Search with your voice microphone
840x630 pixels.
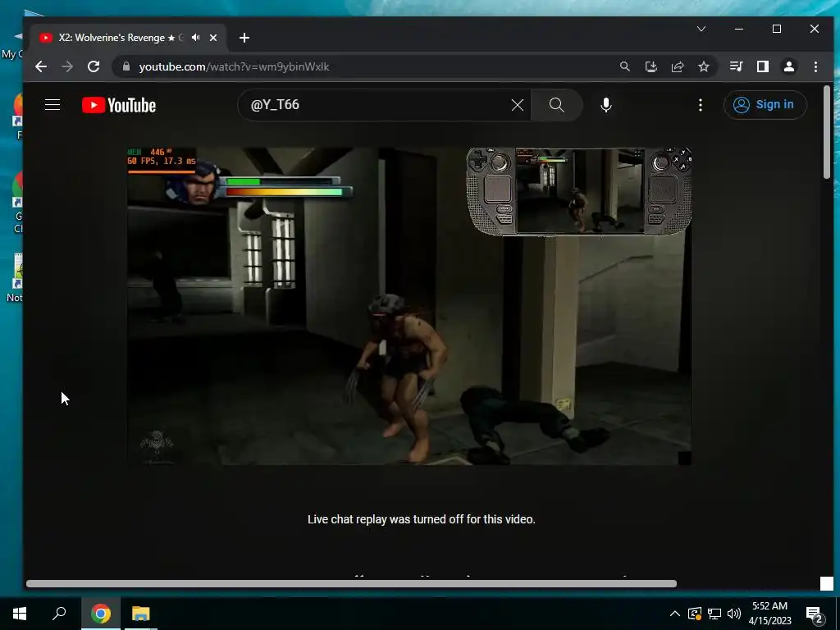606,105
